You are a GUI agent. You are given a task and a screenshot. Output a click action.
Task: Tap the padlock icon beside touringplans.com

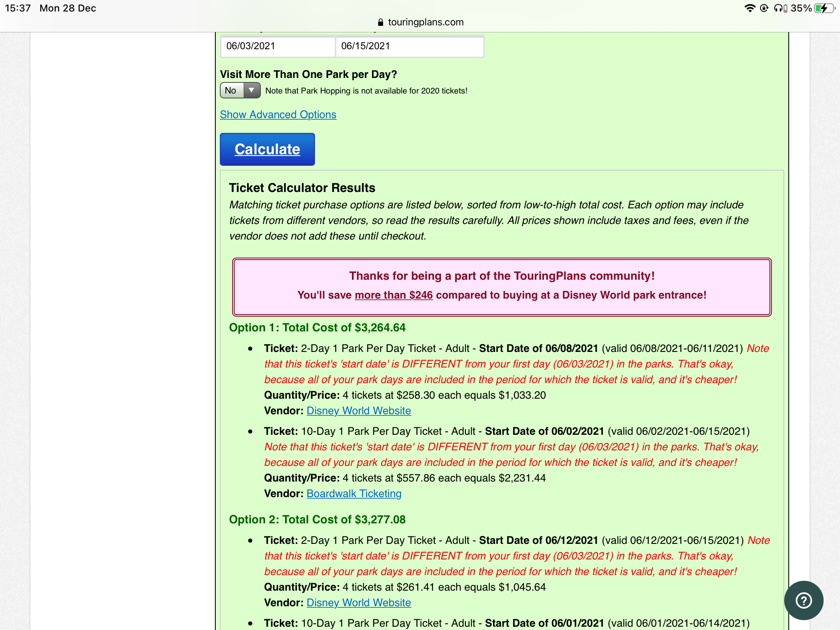tap(381, 22)
